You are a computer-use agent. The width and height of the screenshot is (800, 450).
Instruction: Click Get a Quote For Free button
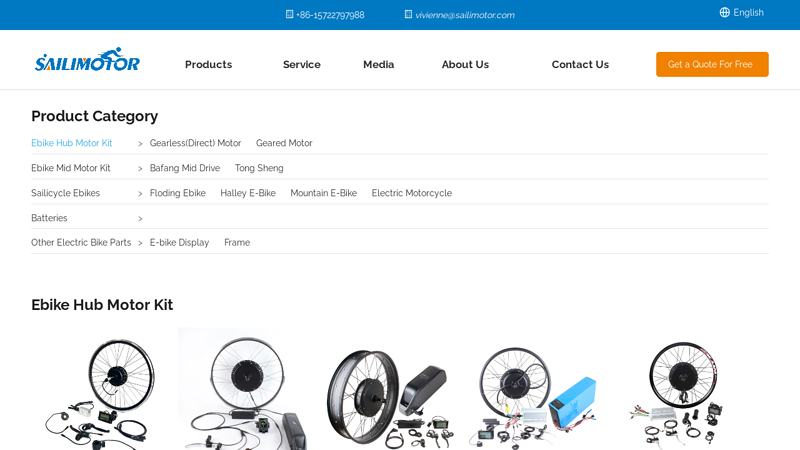coord(712,64)
